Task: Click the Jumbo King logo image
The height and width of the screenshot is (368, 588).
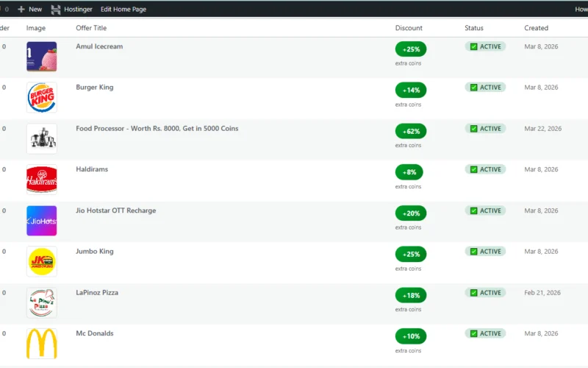Action: (x=41, y=261)
